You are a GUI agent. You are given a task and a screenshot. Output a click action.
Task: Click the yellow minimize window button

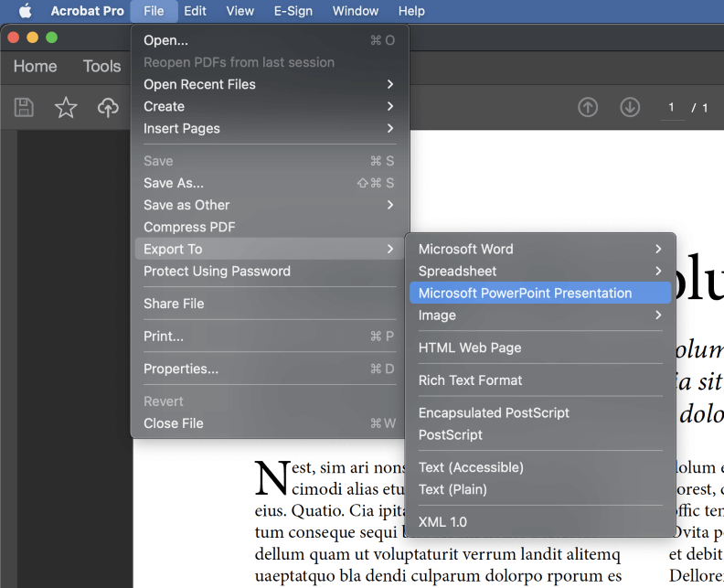pos(32,37)
